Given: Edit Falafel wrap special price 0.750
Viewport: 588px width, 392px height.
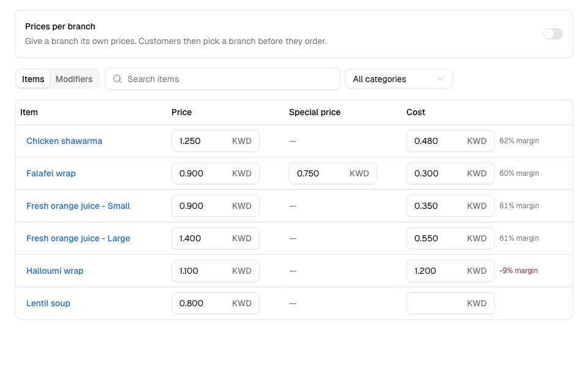Looking at the screenshot, I should pyautogui.click(x=333, y=173).
